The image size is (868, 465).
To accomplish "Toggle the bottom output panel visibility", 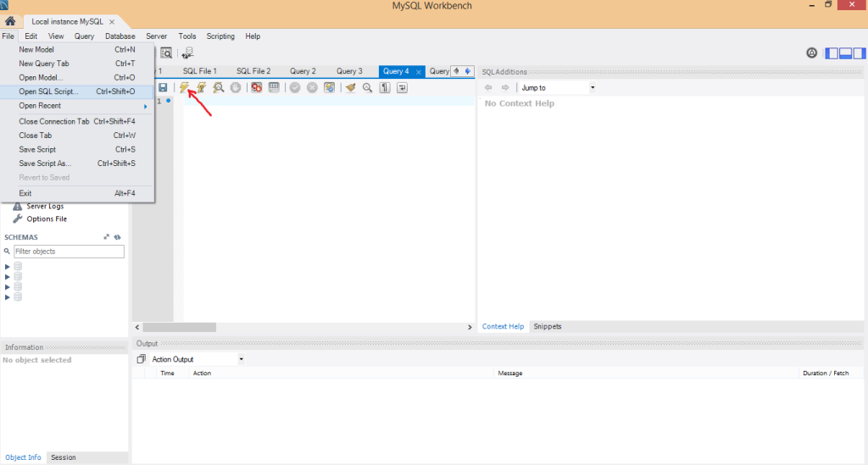I will (x=845, y=53).
